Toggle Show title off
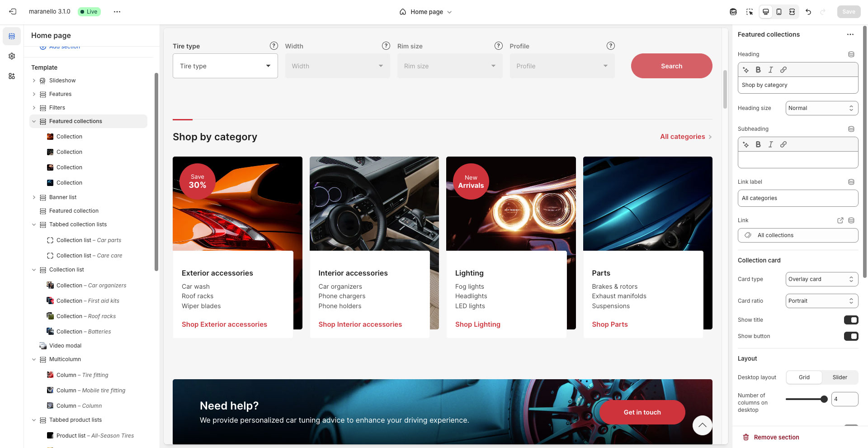Image resolution: width=868 pixels, height=448 pixels. click(852, 320)
